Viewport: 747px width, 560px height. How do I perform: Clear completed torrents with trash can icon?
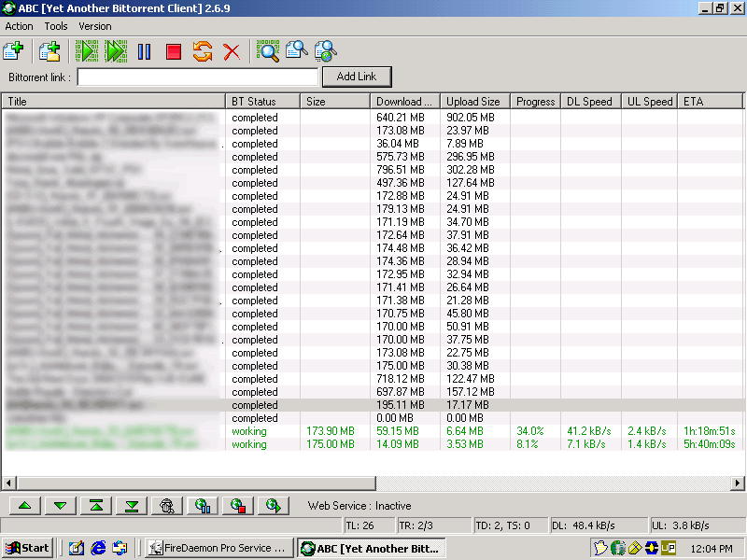[167, 506]
